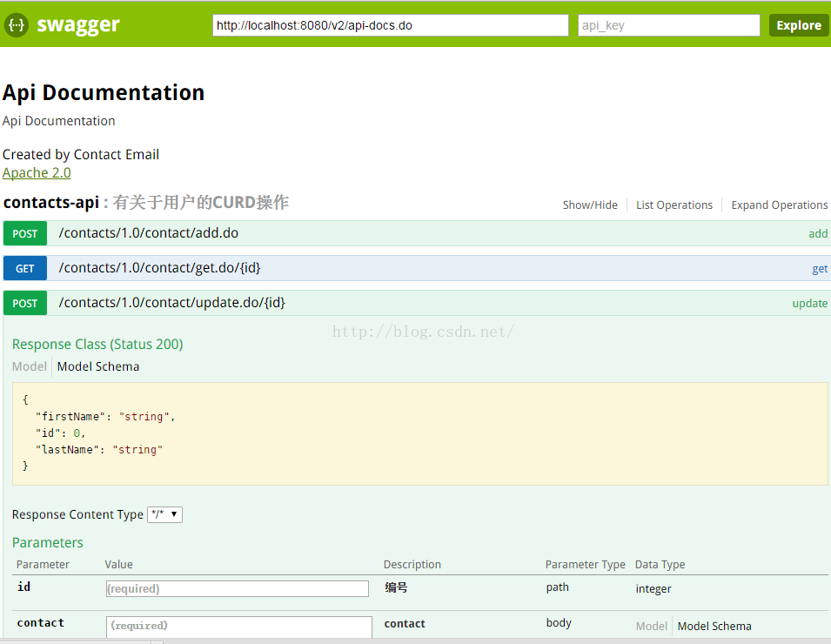831x644 pixels.
Task: Click the 'Value' column header
Action: 118,565
